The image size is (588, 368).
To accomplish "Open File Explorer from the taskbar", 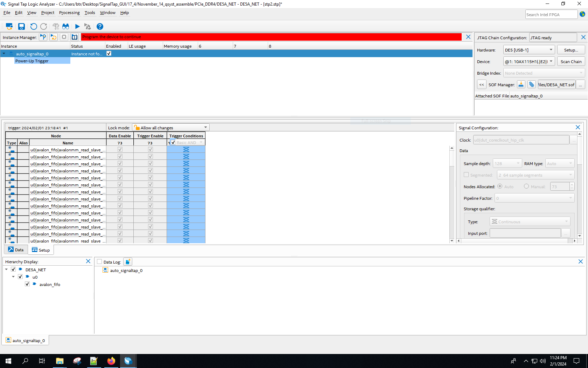I will click(x=59, y=361).
